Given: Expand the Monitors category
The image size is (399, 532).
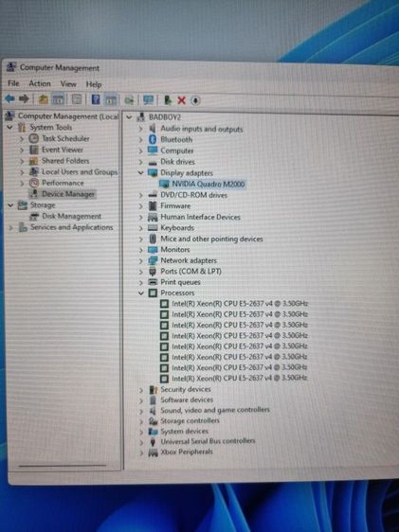Looking at the screenshot, I should 140,250.
